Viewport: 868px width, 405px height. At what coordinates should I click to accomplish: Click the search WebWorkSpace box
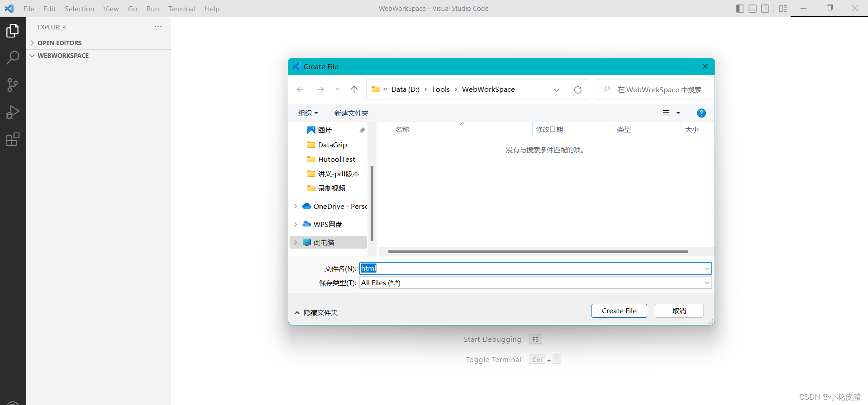click(x=652, y=89)
